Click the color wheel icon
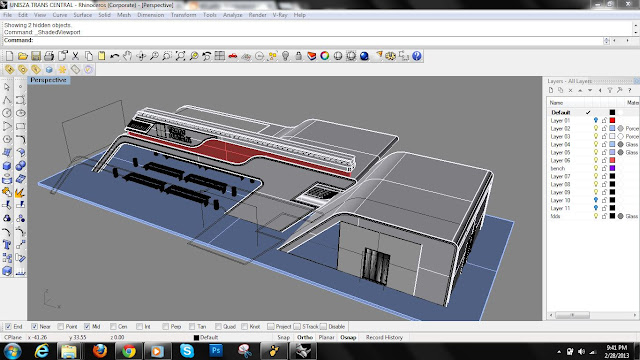Image resolution: width=640 pixels, height=360 pixels. 325,56
